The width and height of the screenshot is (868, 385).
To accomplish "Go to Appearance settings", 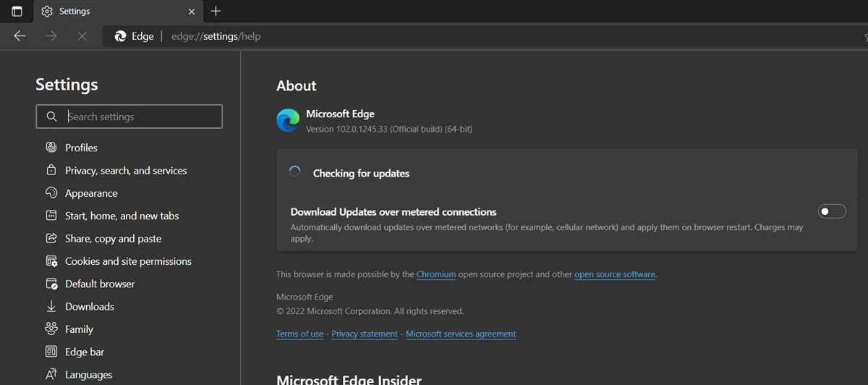I will (x=91, y=193).
